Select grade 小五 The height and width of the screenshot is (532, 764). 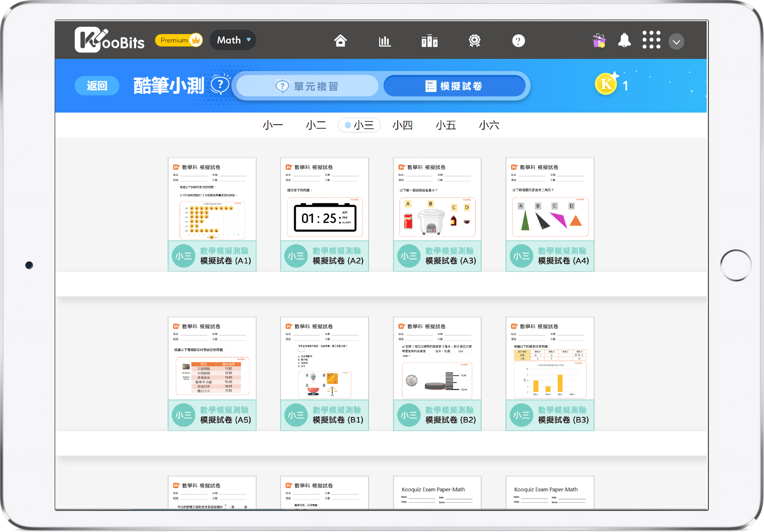point(446,125)
